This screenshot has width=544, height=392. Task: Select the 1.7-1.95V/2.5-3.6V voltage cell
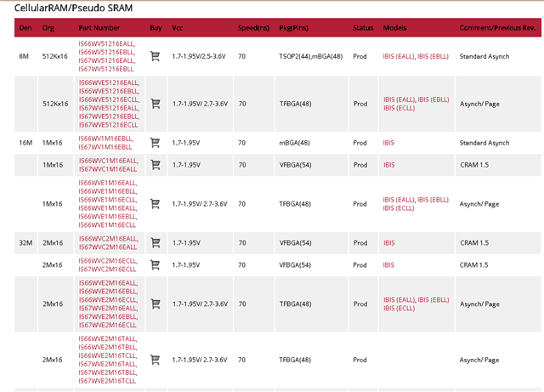pyautogui.click(x=199, y=56)
